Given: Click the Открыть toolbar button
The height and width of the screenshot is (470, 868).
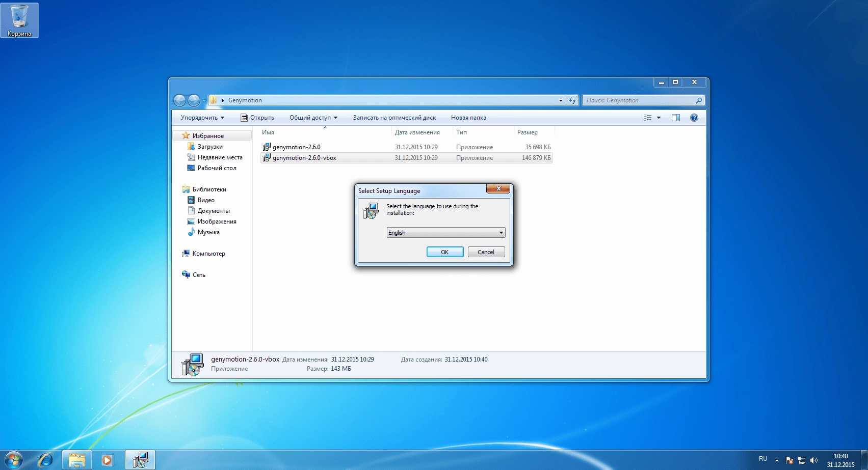Looking at the screenshot, I should click(x=257, y=118).
